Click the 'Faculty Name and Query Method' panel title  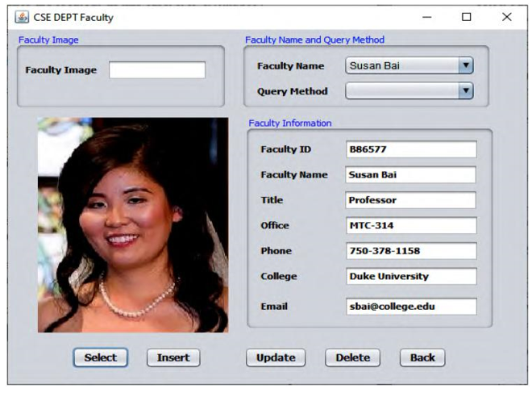click(315, 40)
